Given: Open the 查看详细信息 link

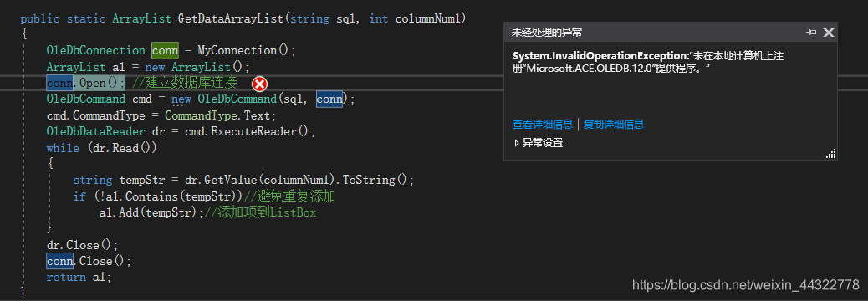Looking at the screenshot, I should (543, 125).
